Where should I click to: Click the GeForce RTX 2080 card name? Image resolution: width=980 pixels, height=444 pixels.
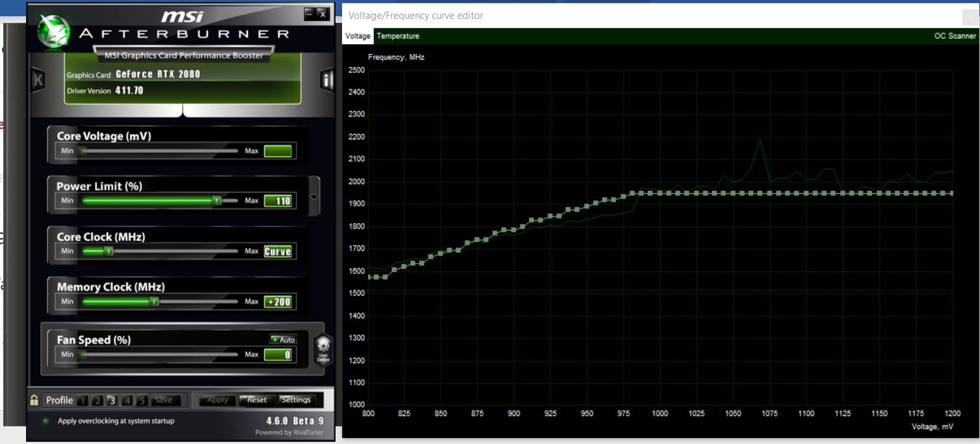click(x=158, y=74)
